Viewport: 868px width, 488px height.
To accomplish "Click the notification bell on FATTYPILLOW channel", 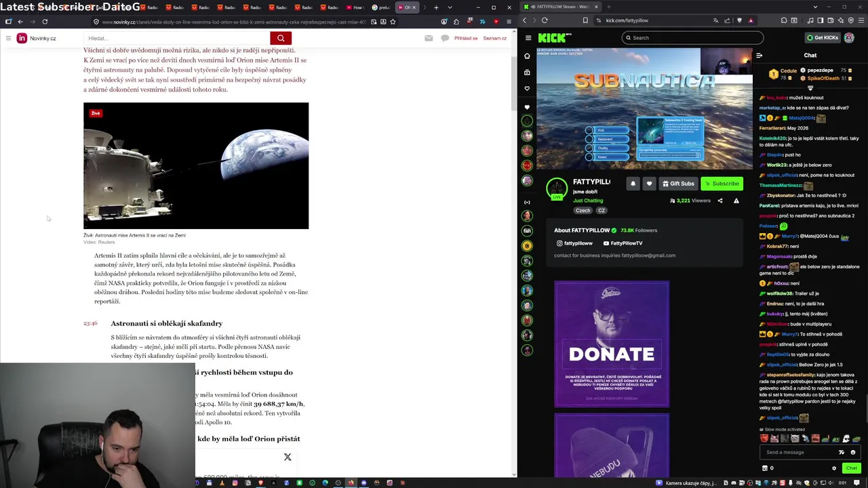I will (x=633, y=184).
